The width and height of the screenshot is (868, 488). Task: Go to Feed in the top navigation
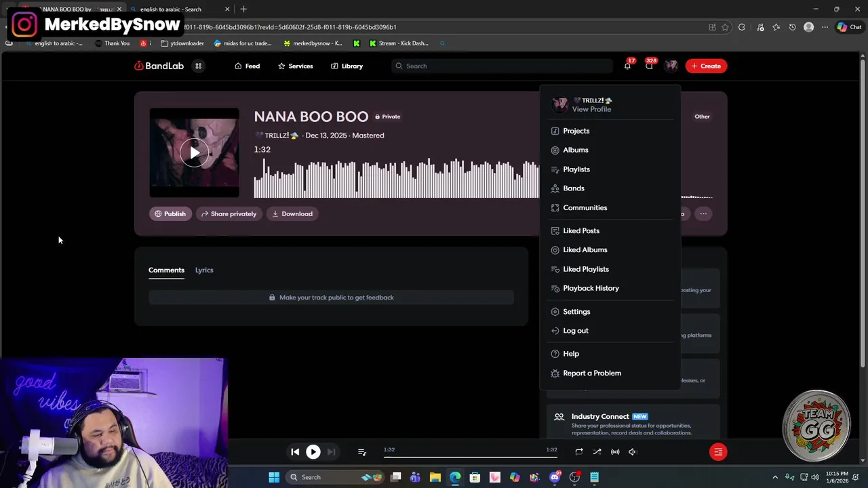(248, 66)
